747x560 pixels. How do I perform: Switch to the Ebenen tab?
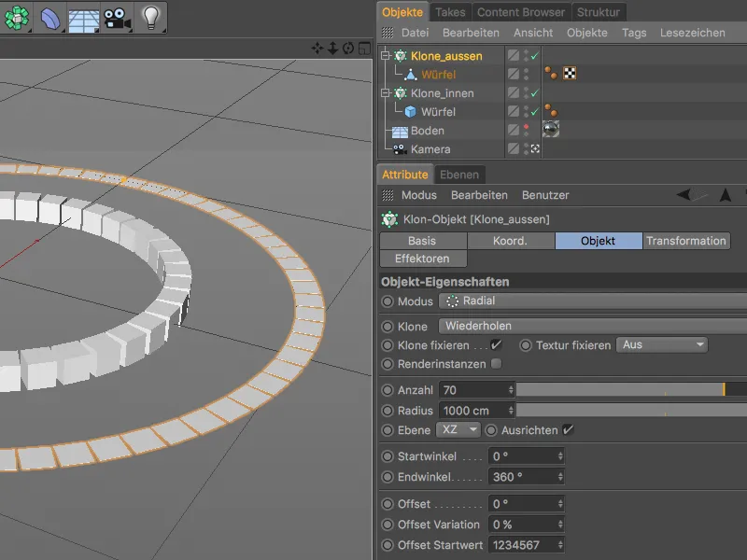(x=459, y=175)
